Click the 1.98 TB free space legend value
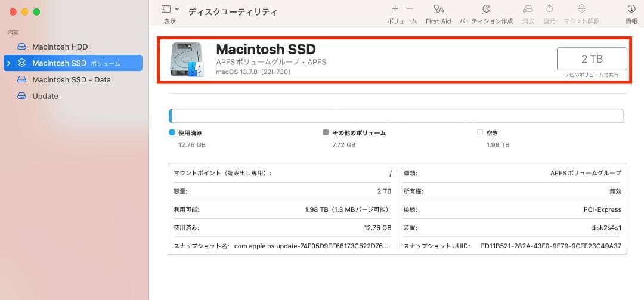 pos(498,145)
